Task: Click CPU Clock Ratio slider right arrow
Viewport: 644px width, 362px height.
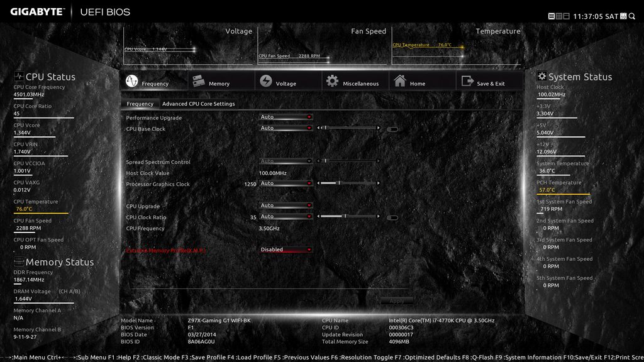Action: (378, 216)
